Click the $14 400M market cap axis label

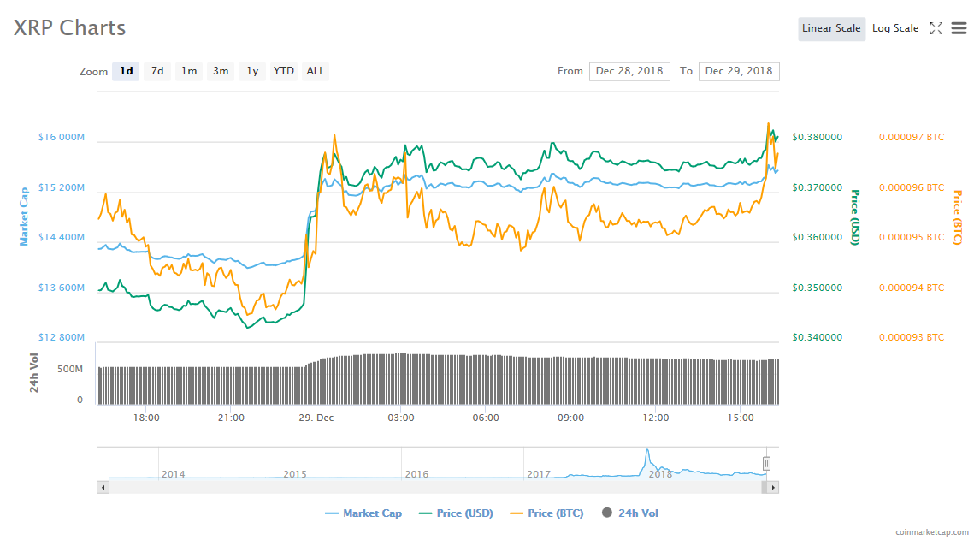[x=62, y=237]
